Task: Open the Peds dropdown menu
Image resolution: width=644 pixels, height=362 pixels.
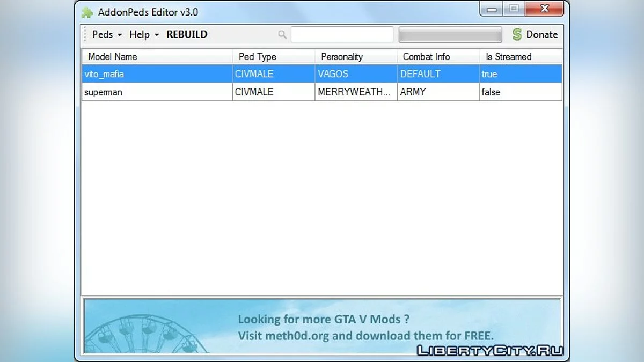Action: [x=107, y=35]
